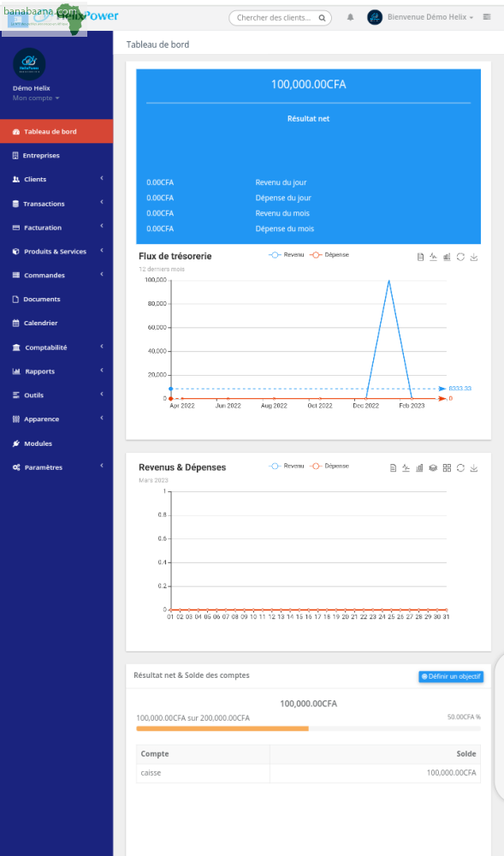The height and width of the screenshot is (856, 504).
Task: Open Bienvenue Démo Helix user dropdown
Action: pos(430,17)
